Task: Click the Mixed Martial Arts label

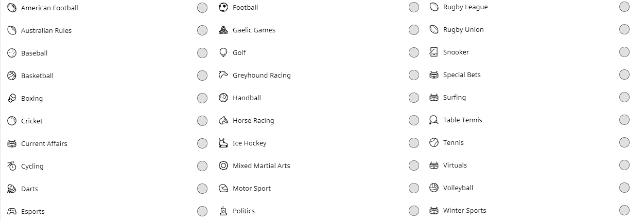Action: [x=261, y=165]
